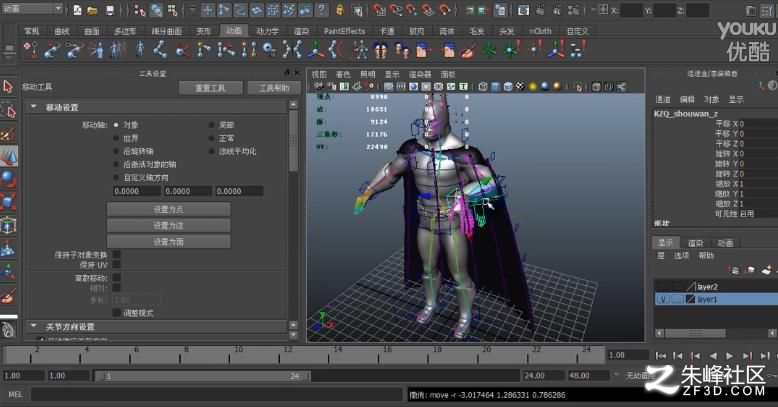Pick the Paint Selection tool
The height and width of the screenshot is (407, 778).
click(x=8, y=134)
